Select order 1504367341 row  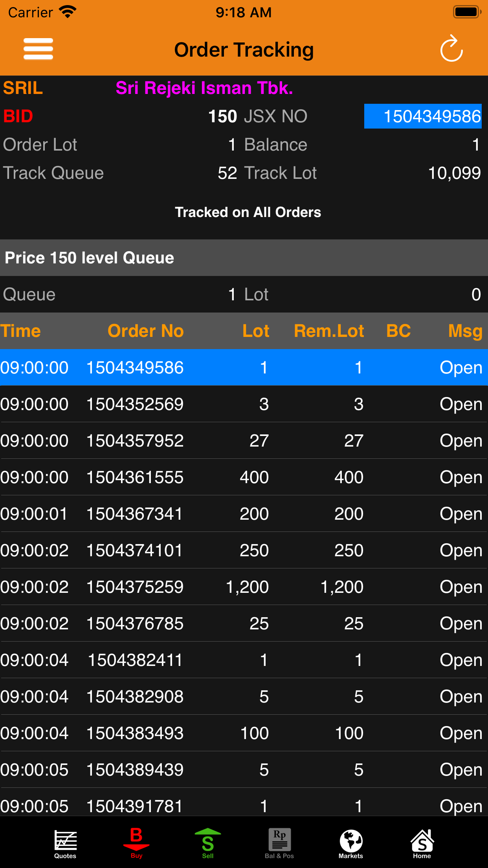click(244, 514)
